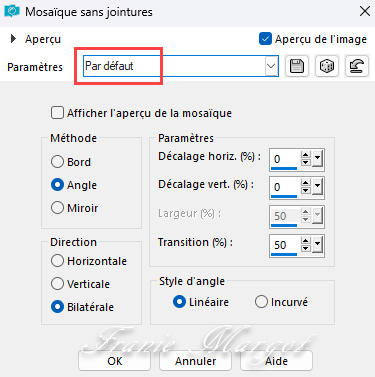The image size is (375, 377).
Task: Click the reset to default arrow icon
Action: [357, 66]
